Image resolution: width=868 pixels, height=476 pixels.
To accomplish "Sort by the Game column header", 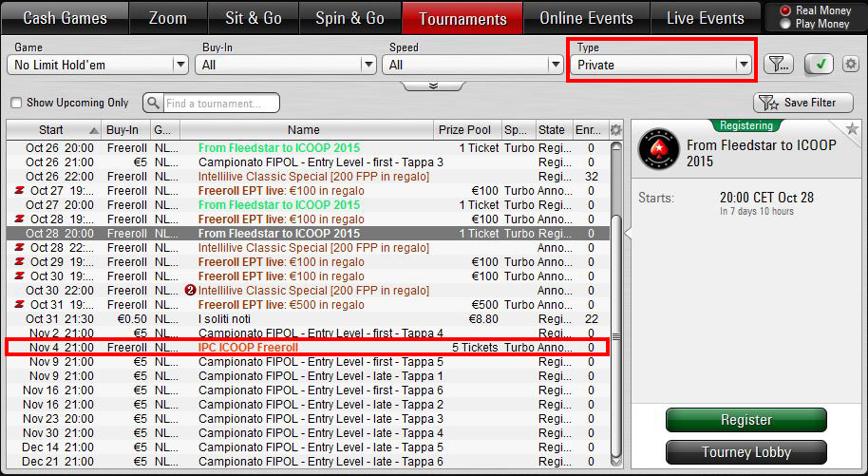I will tap(165, 130).
